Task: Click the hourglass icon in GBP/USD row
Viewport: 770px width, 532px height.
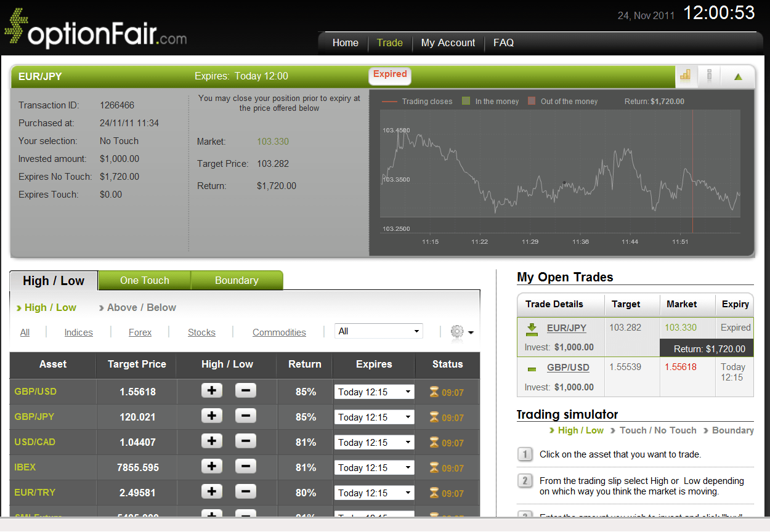Action: [x=434, y=392]
